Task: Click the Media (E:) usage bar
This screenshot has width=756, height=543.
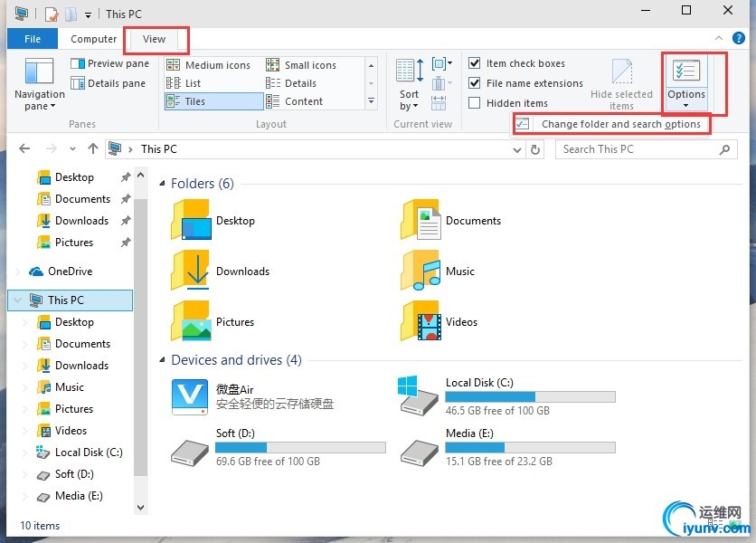Action: (530, 447)
